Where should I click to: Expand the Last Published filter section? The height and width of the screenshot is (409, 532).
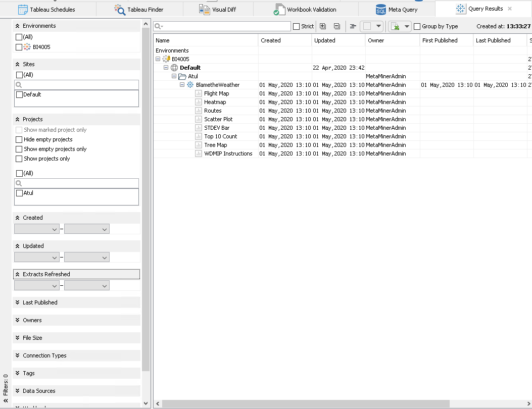[17, 302]
